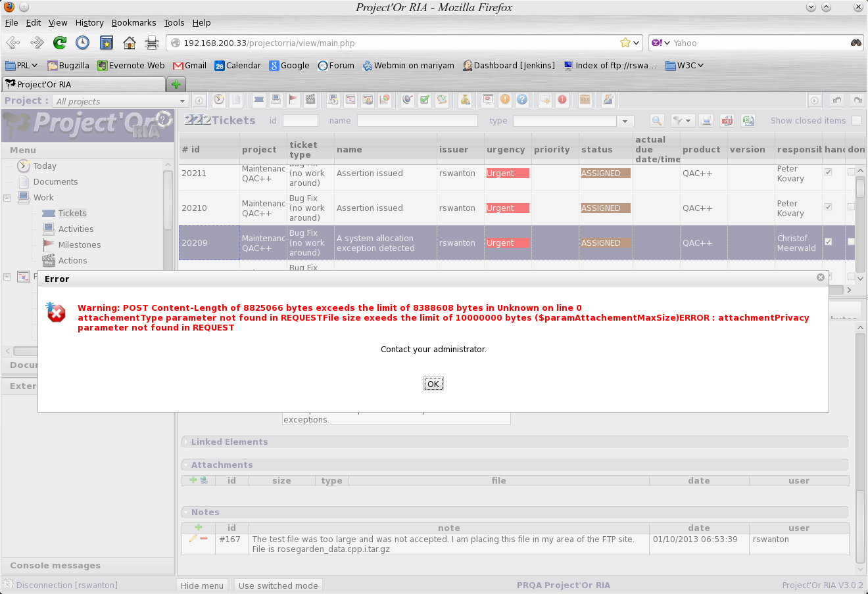Image resolution: width=868 pixels, height=594 pixels.
Task: Click the search magnifier icon in Tickets bar
Action: click(656, 121)
